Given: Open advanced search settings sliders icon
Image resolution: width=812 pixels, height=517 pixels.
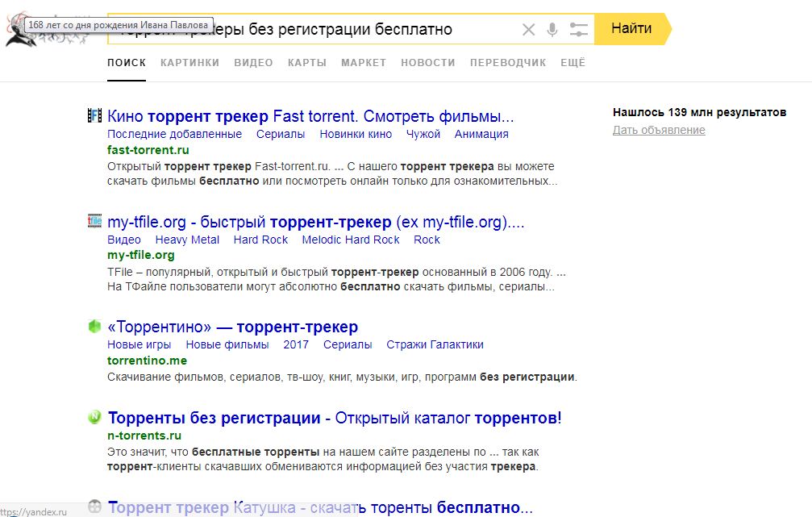Looking at the screenshot, I should [578, 29].
